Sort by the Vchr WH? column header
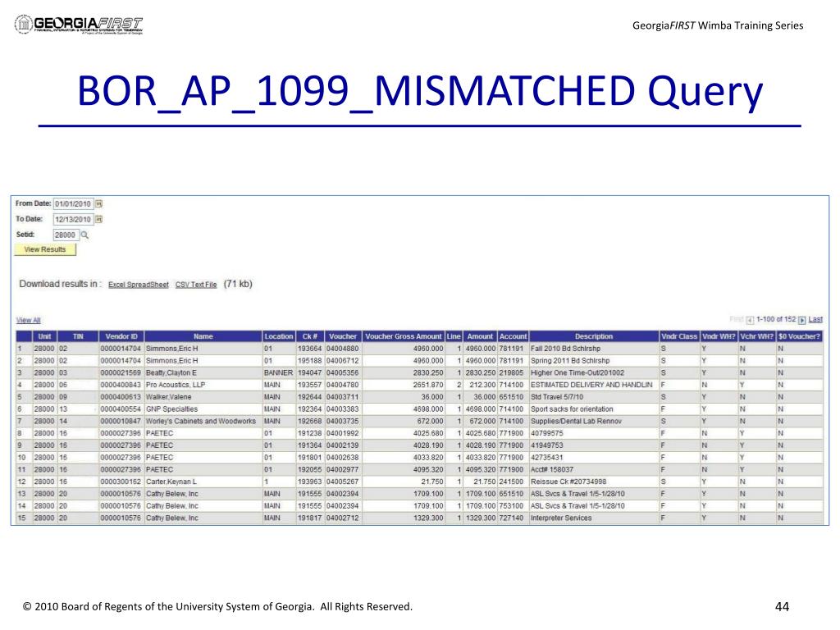Viewport: 840px width, 630px height. click(x=757, y=336)
